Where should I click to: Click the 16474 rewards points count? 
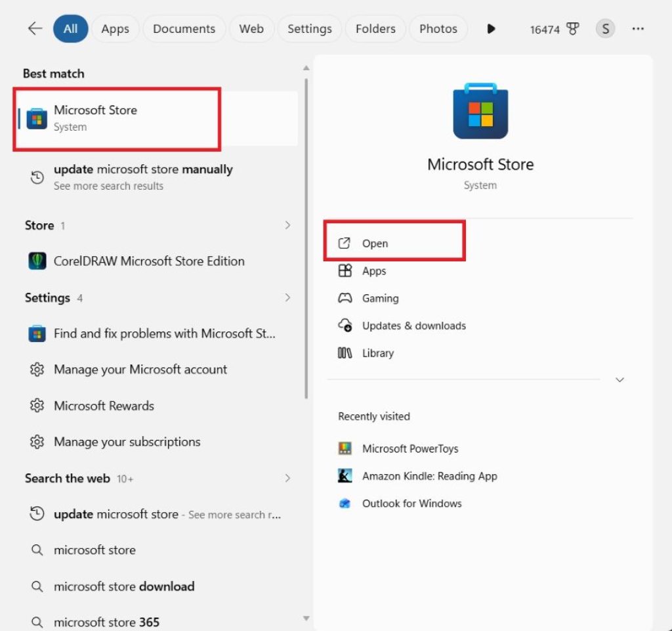(x=545, y=29)
